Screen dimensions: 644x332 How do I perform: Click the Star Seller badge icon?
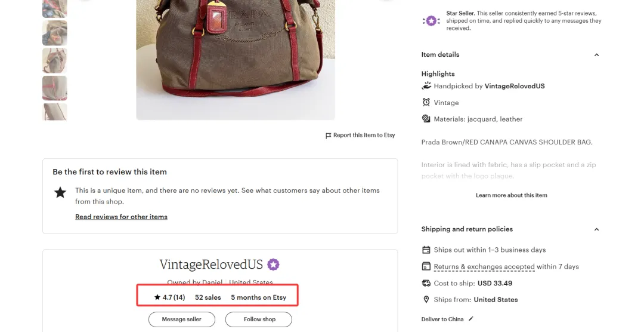tap(432, 21)
